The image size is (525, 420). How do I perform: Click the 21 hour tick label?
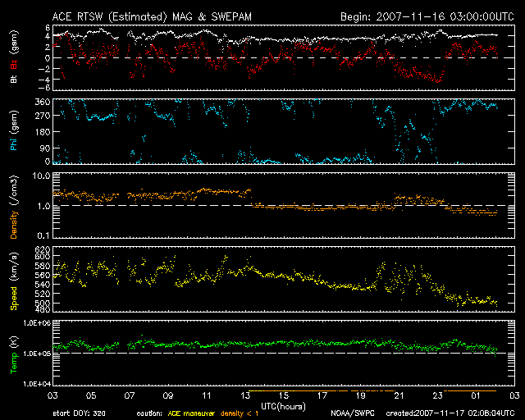click(398, 395)
